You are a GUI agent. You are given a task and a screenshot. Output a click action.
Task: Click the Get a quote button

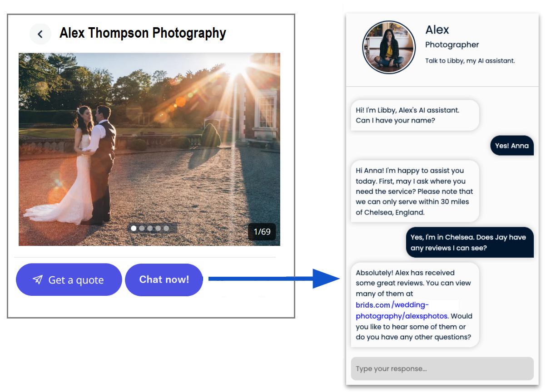(x=69, y=280)
